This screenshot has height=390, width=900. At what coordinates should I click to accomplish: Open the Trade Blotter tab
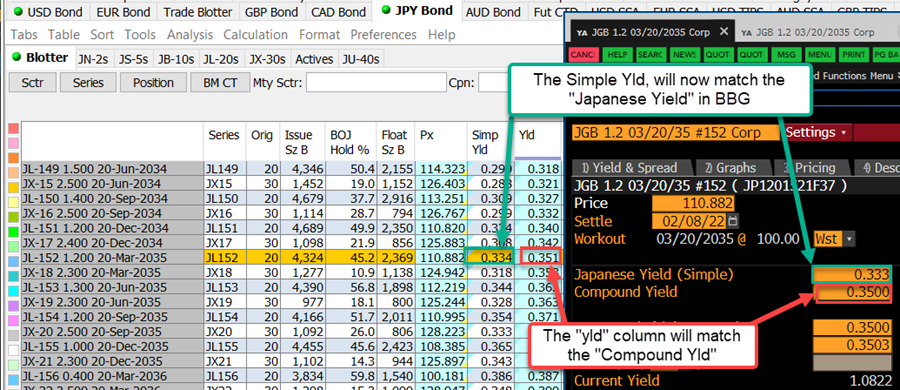(x=197, y=11)
